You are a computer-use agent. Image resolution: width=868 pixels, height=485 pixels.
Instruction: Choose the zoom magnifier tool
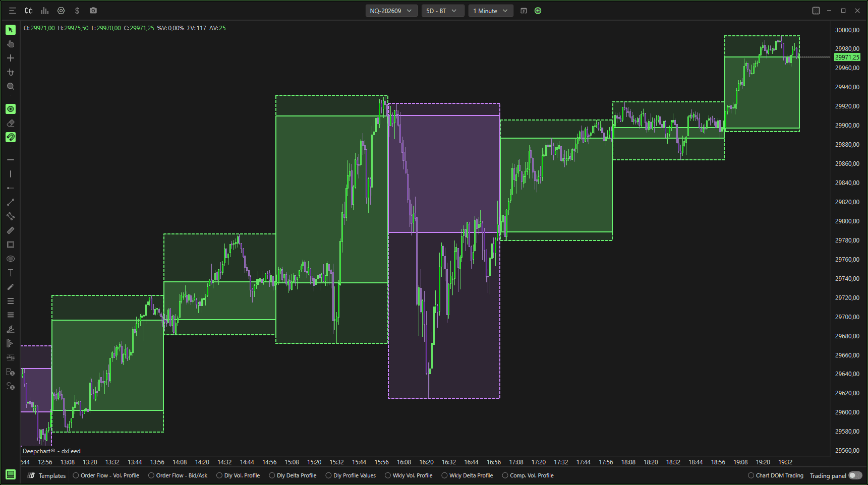[11, 87]
